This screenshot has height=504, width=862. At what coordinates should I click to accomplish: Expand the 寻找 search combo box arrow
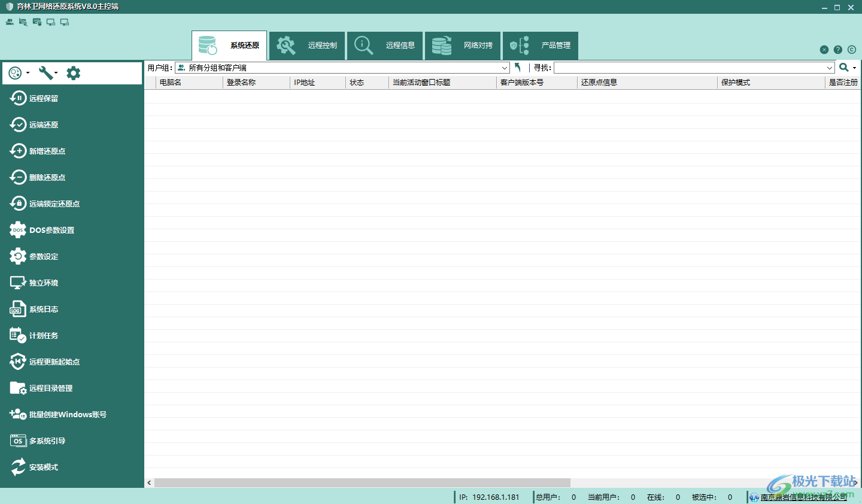pos(829,68)
